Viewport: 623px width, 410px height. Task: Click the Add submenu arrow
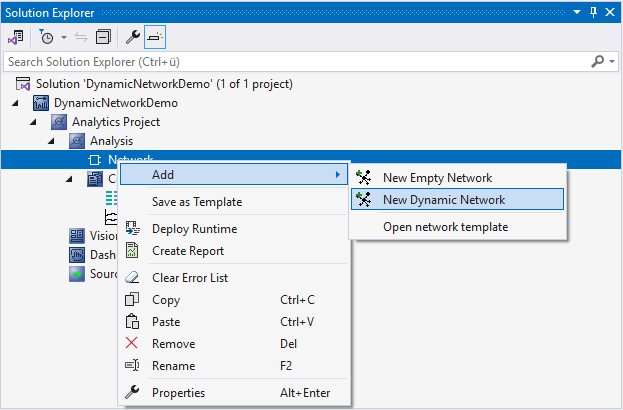(x=338, y=175)
